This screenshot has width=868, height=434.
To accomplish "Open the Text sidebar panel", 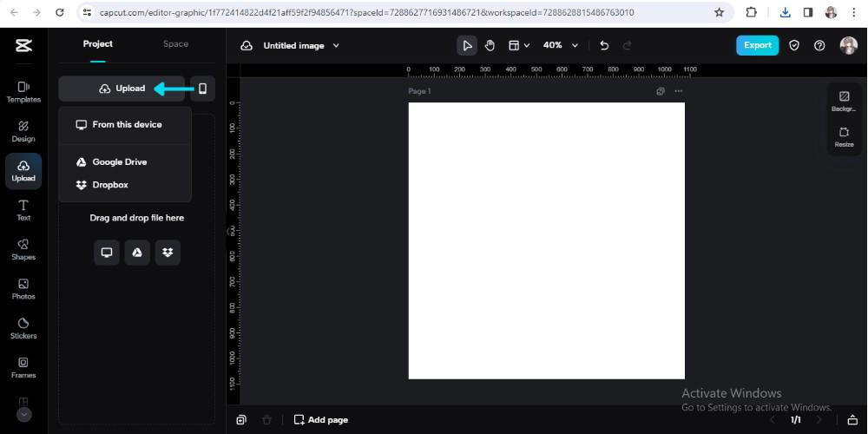I will (x=23, y=210).
